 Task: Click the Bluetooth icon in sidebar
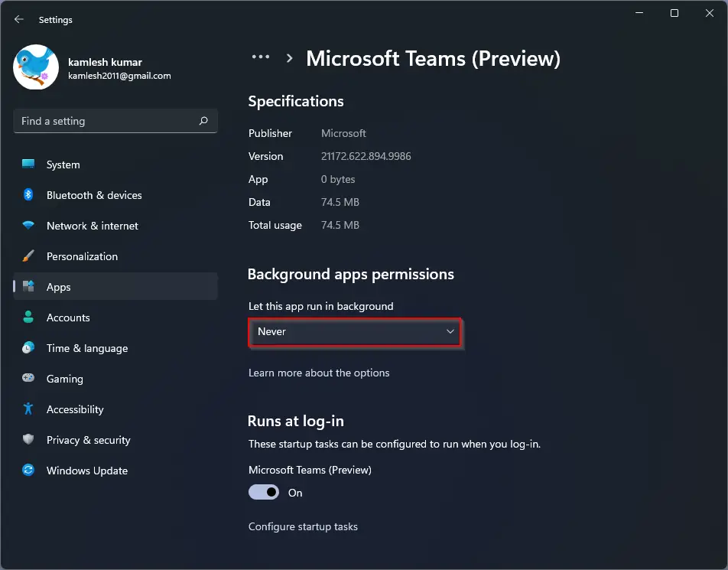28,194
